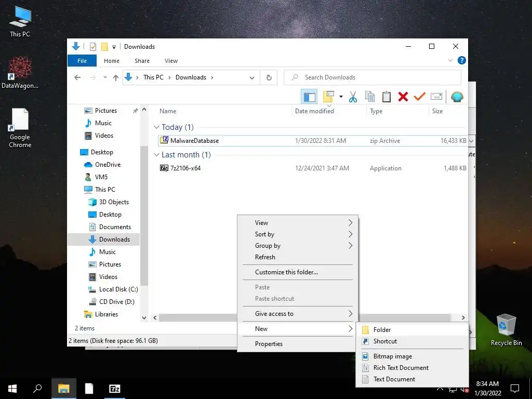Choose Customize this folder... from context menu
Image resolution: width=532 pixels, height=399 pixels.
(x=298, y=272)
